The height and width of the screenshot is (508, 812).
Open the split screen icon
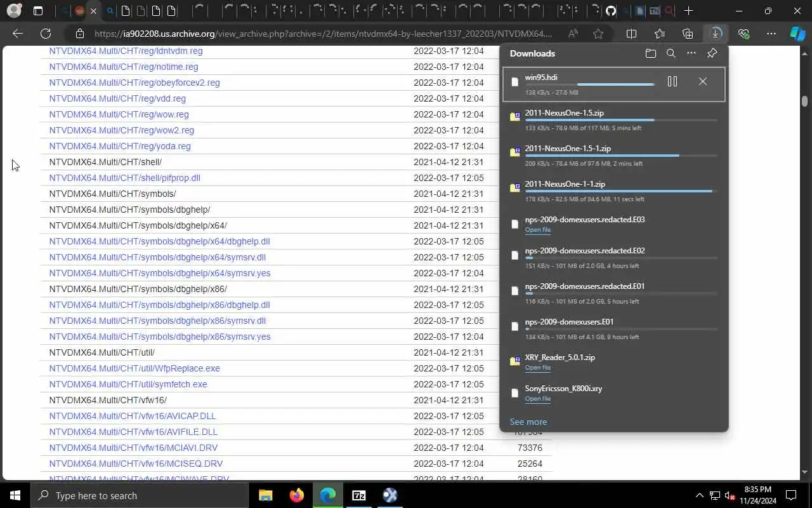pos(631,34)
